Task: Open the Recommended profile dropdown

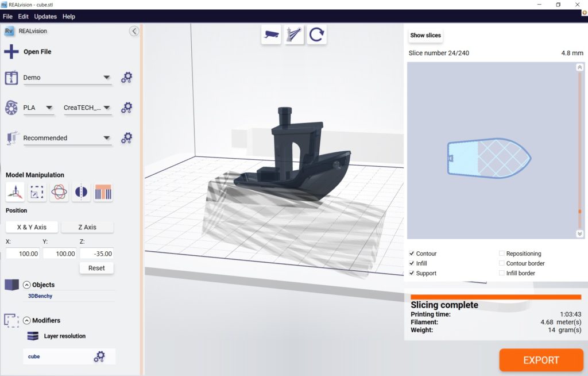Action: pyautogui.click(x=68, y=138)
